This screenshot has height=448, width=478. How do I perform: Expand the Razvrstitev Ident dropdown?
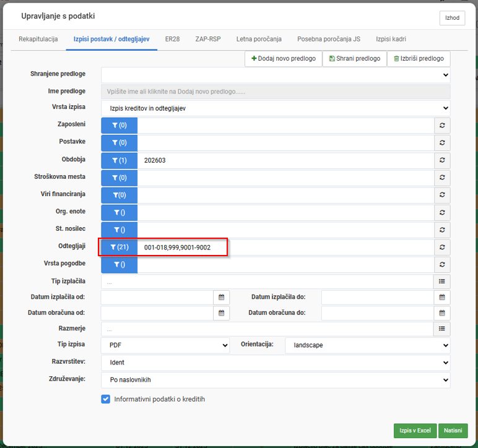(x=276, y=363)
